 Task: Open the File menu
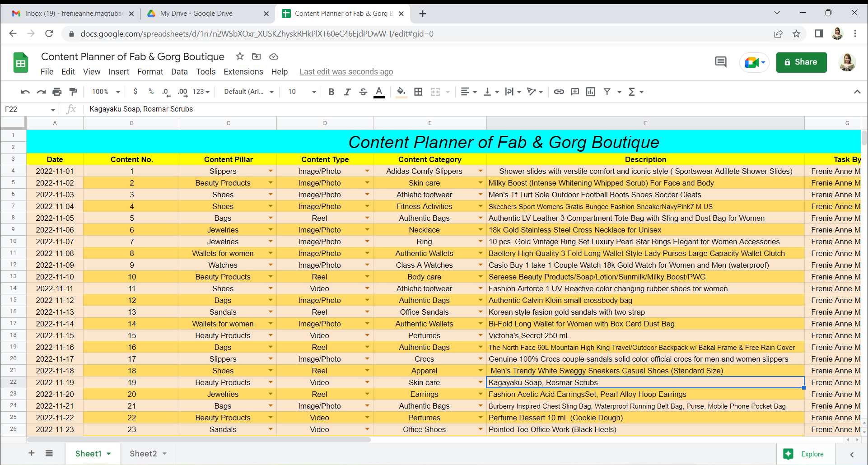(x=47, y=72)
